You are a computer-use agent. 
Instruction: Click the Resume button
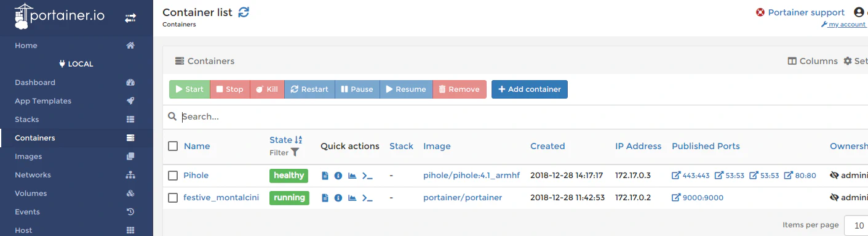[406, 89]
